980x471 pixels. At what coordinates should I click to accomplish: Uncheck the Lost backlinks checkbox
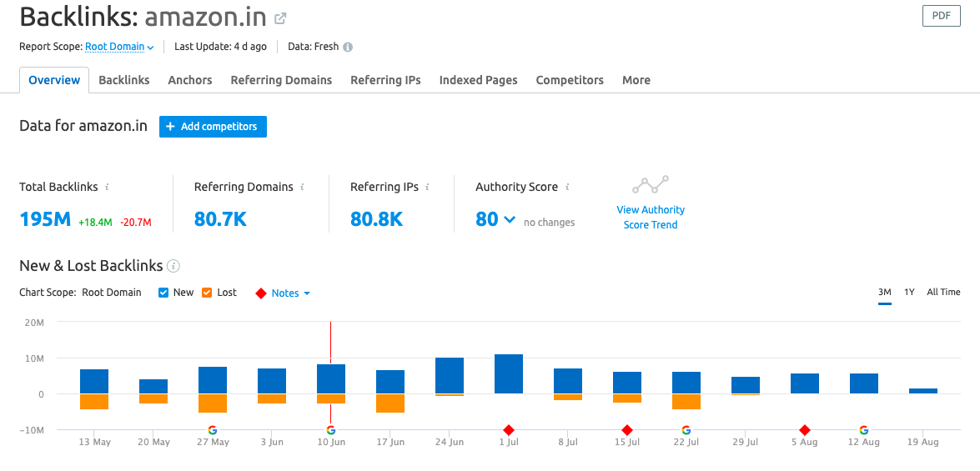207,293
